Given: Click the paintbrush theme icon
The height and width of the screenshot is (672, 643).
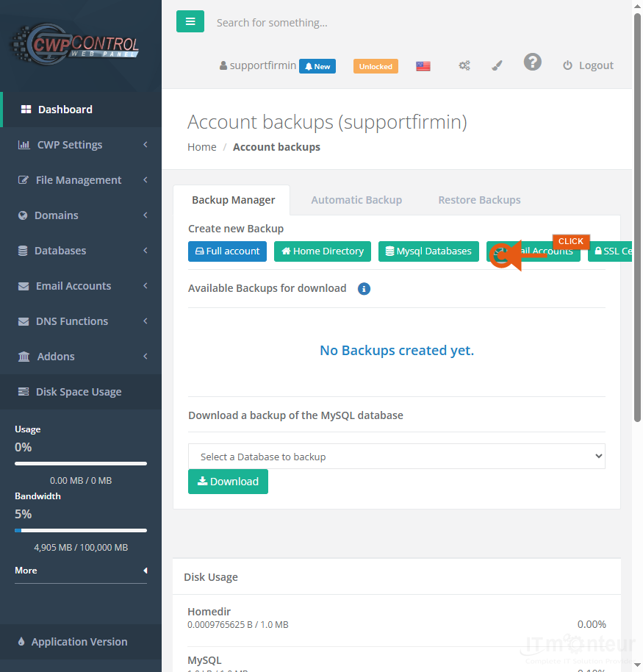Looking at the screenshot, I should [497, 65].
